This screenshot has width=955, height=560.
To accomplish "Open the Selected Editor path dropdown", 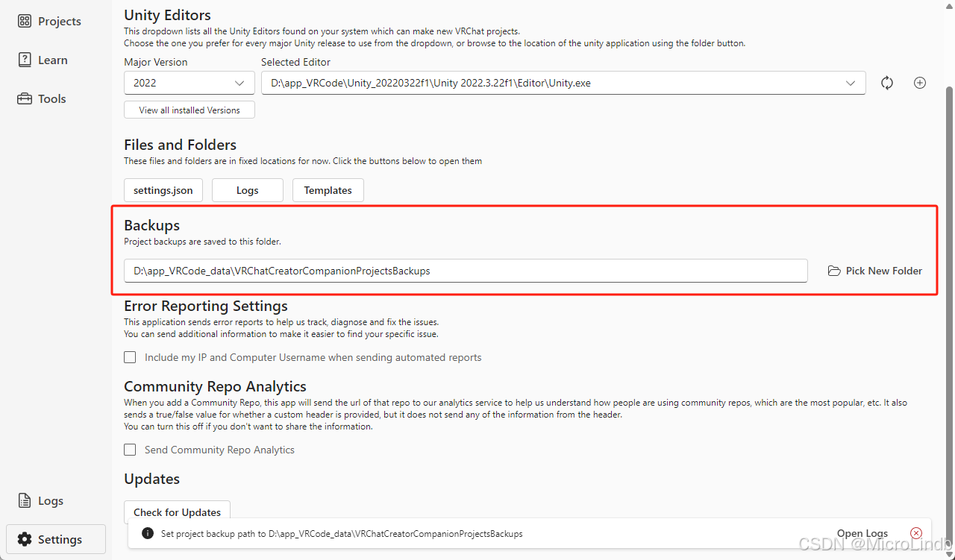I will (x=563, y=83).
